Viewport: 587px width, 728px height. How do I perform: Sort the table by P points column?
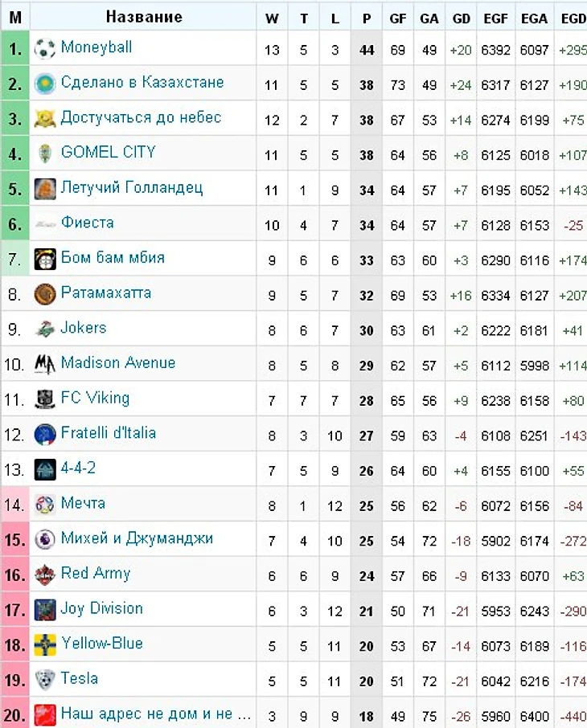(x=367, y=18)
